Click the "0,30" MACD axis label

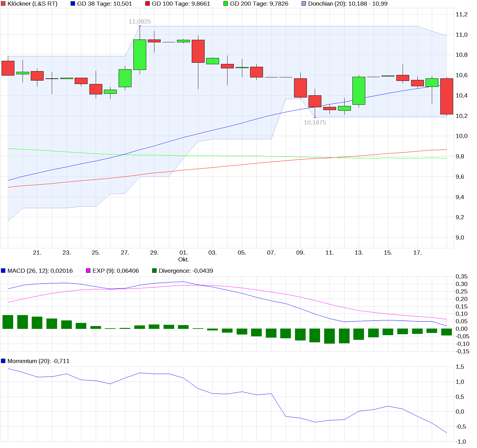[x=461, y=284]
